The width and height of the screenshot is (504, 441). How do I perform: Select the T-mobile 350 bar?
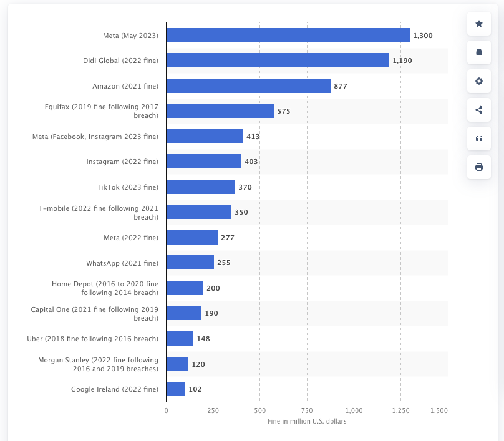point(199,212)
